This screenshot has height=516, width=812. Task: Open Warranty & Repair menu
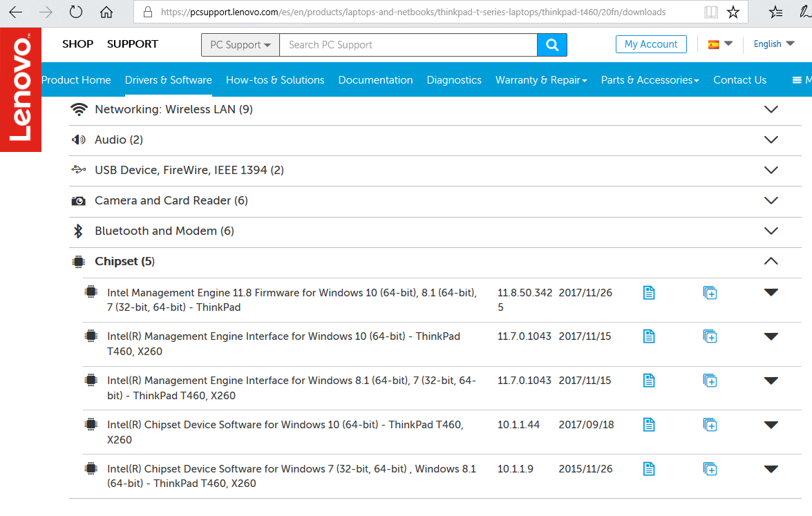pos(541,79)
